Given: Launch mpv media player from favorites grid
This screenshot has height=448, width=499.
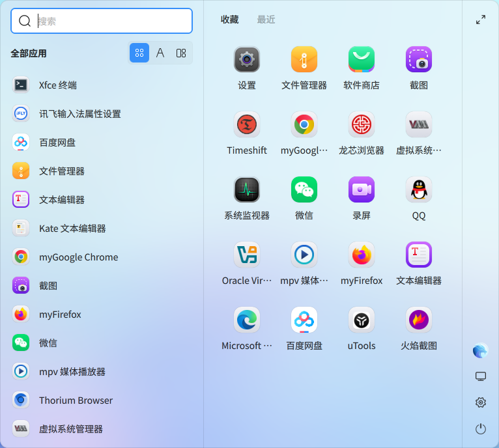Looking at the screenshot, I should pos(304,255).
